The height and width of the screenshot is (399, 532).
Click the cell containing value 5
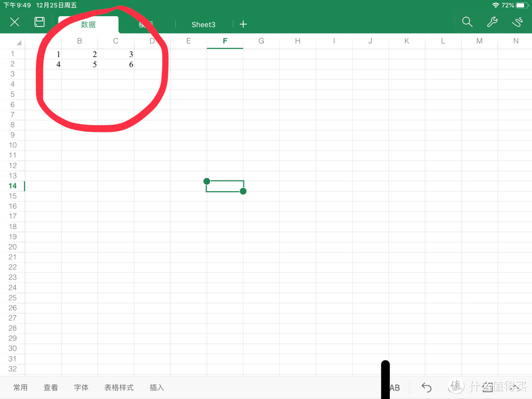(79, 65)
